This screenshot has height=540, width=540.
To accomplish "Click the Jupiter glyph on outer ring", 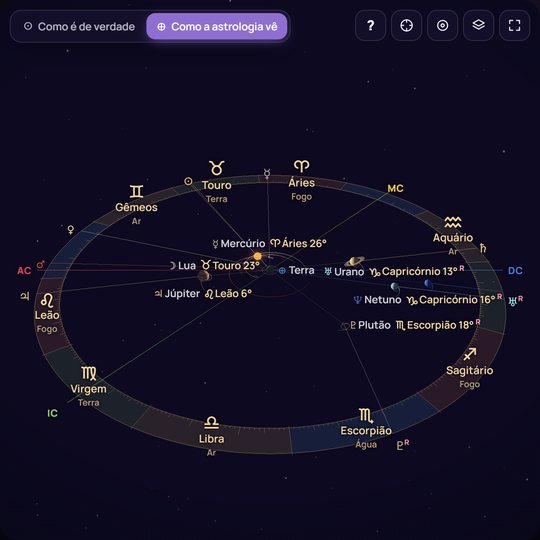I will [x=25, y=296].
